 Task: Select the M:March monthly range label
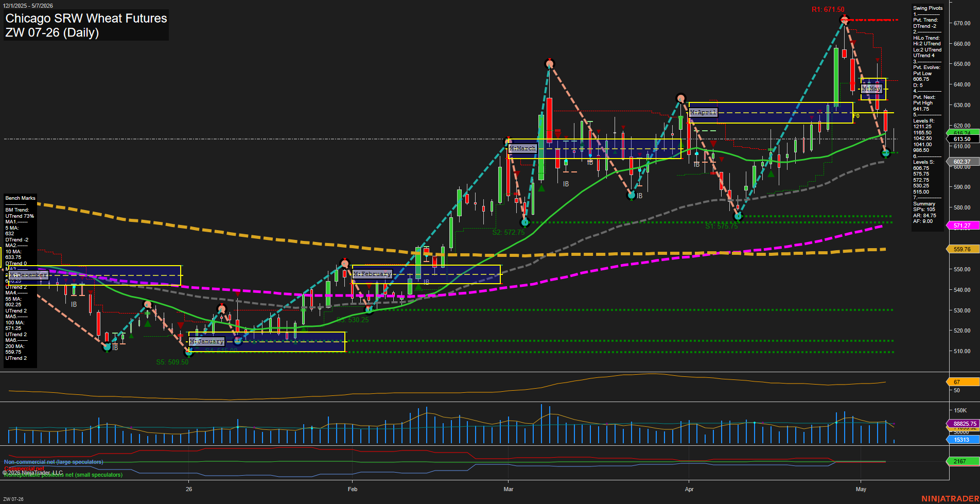click(522, 148)
